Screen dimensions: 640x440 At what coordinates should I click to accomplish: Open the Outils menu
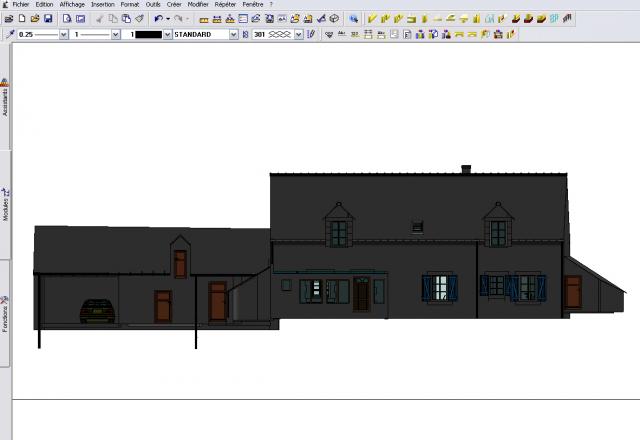coord(153,4)
